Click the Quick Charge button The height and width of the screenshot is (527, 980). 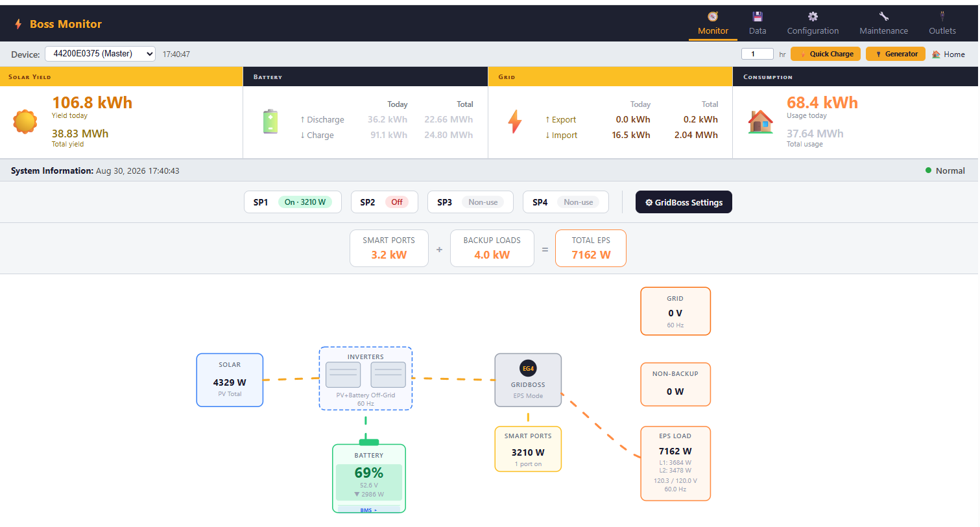tap(826, 54)
